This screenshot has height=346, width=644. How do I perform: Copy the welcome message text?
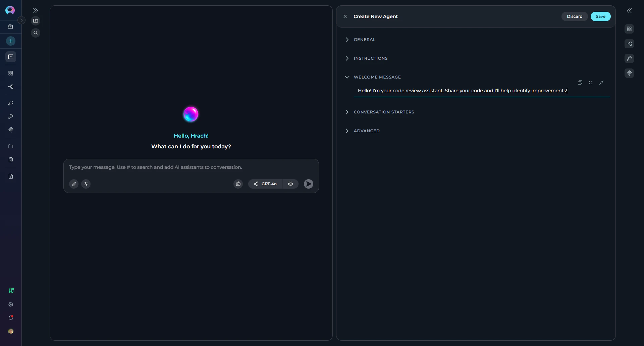point(580,83)
